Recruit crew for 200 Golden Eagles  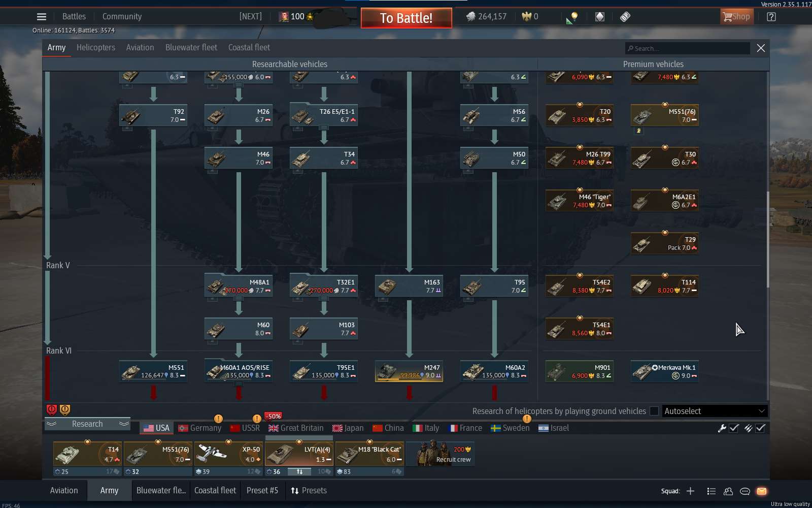coord(441,454)
